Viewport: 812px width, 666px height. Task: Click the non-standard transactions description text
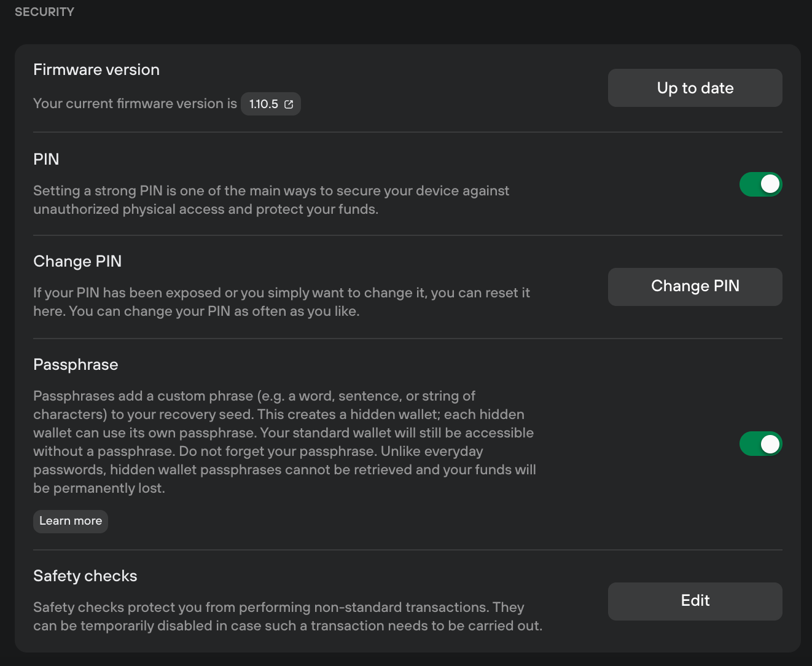pyautogui.click(x=287, y=616)
